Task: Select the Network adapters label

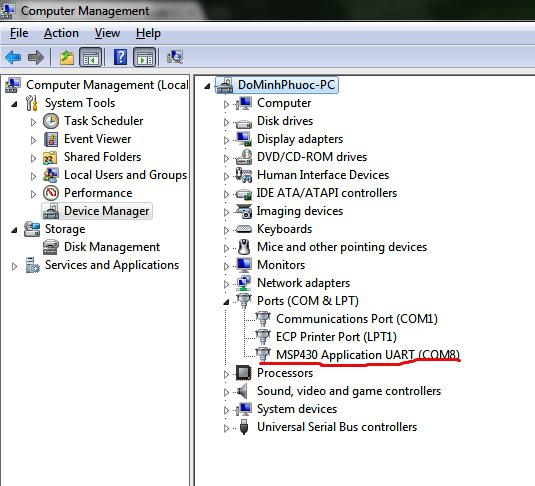Action: (303, 283)
